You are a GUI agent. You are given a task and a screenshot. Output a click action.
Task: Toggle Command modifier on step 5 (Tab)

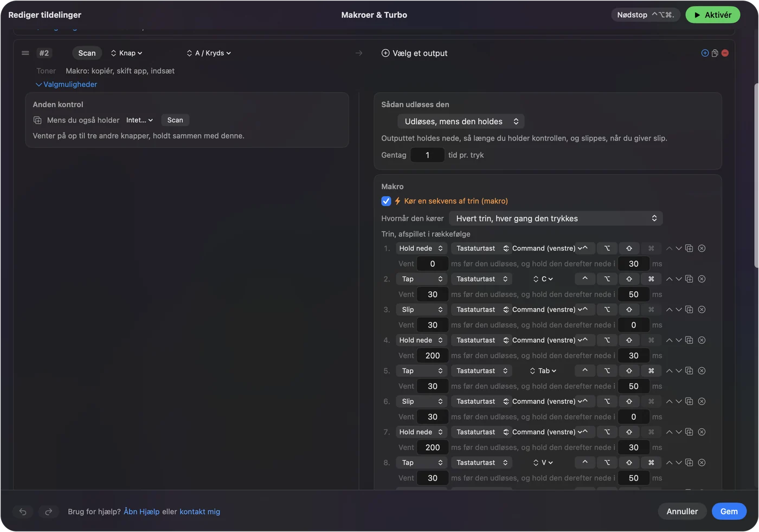651,371
